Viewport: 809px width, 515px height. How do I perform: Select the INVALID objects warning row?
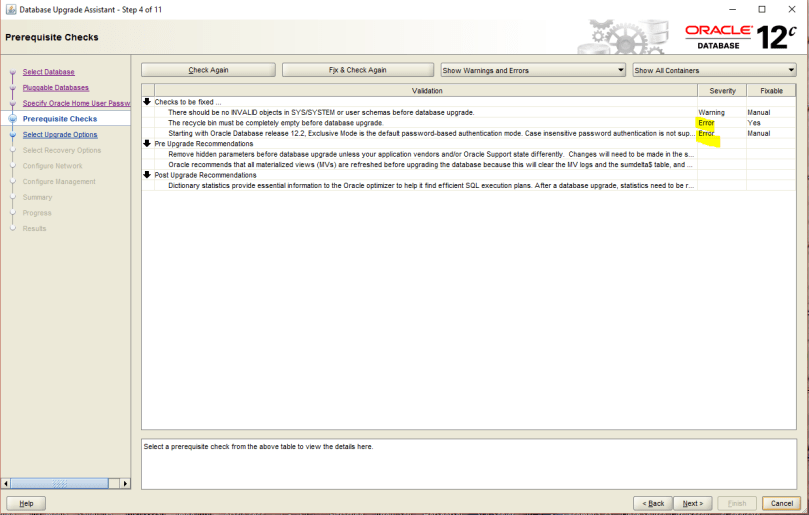point(321,112)
